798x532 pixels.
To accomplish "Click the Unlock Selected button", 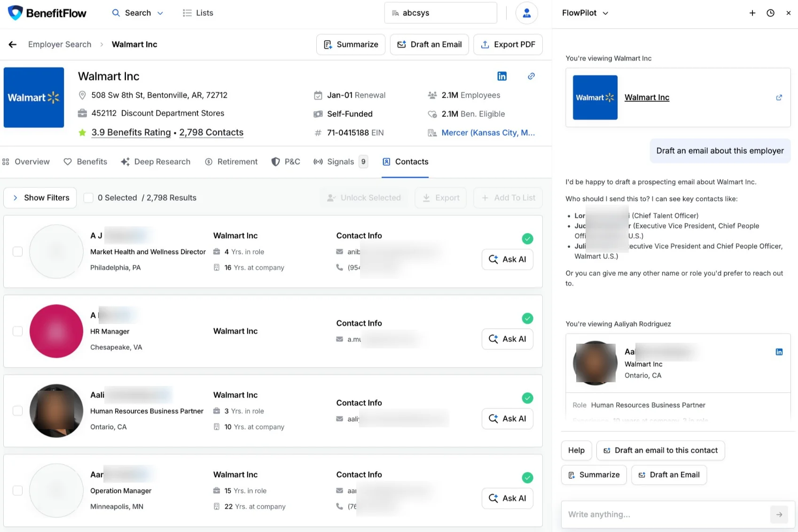I will coord(364,198).
